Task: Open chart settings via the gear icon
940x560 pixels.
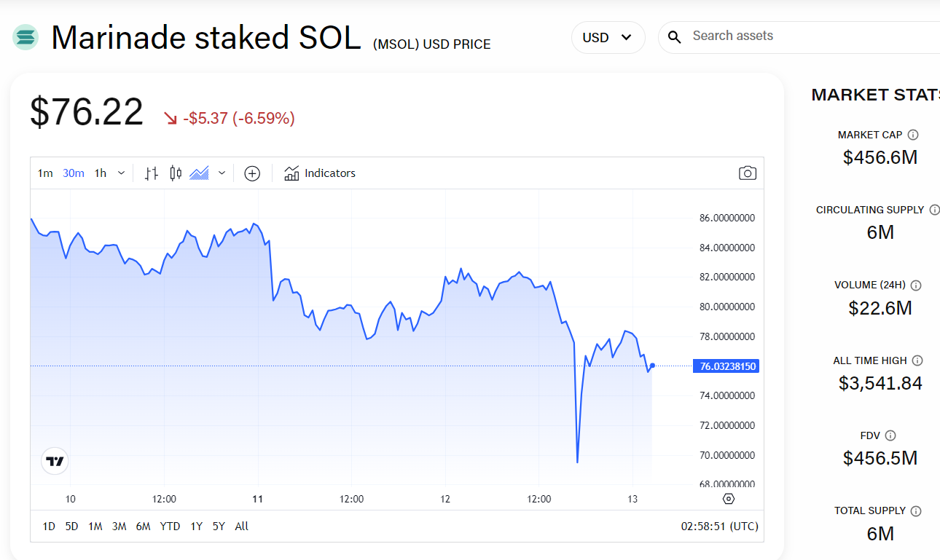Action: coord(728,498)
